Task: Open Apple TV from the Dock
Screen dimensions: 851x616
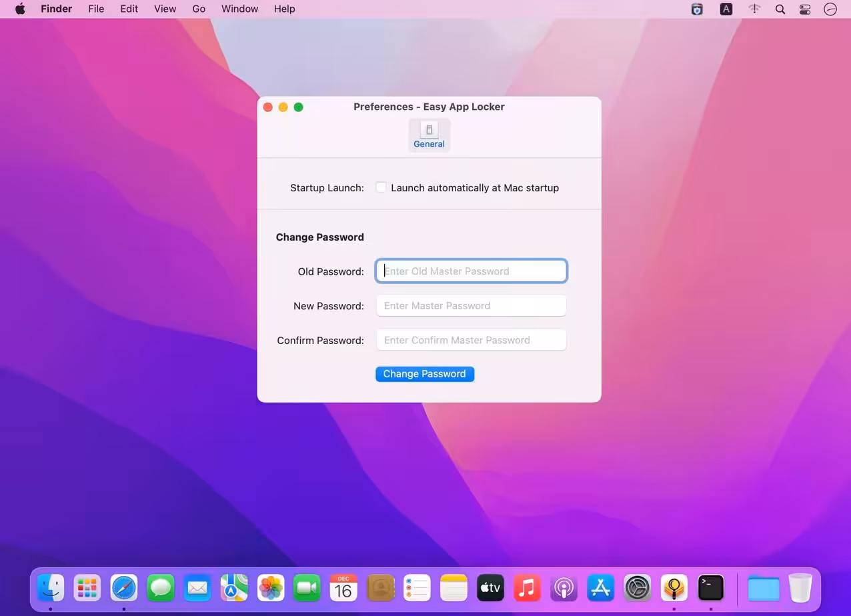Action: (x=490, y=588)
